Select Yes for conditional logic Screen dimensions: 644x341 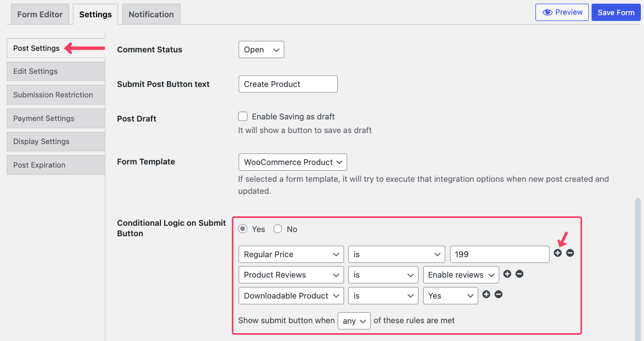243,229
